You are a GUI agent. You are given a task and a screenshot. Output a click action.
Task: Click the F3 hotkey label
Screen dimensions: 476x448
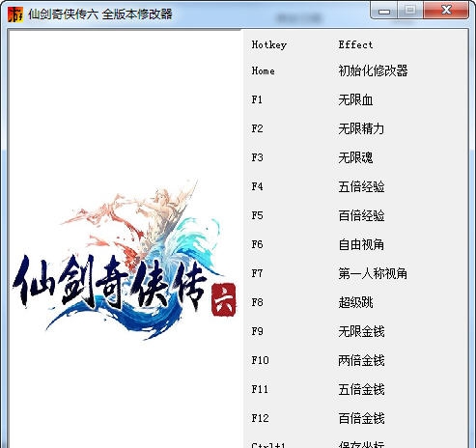[258, 157]
